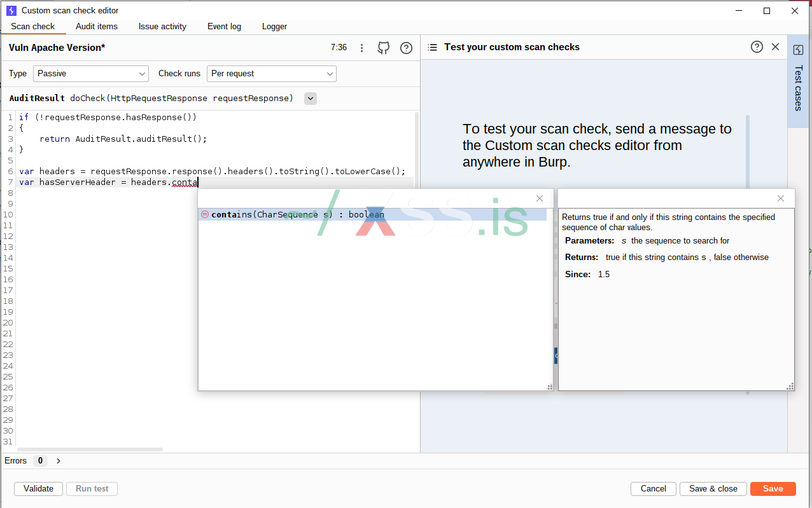Click line number 1 in the gutter
The width and height of the screenshot is (812, 508).
(10, 118)
